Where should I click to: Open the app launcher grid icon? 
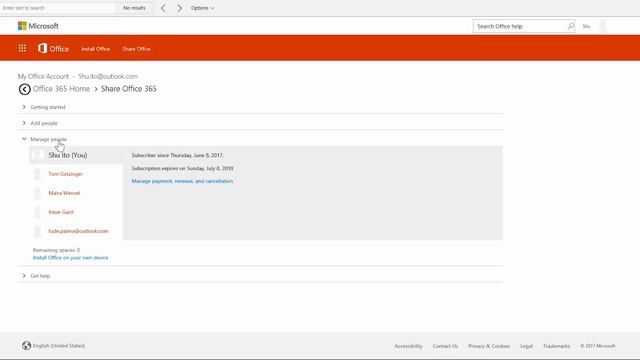click(x=22, y=48)
